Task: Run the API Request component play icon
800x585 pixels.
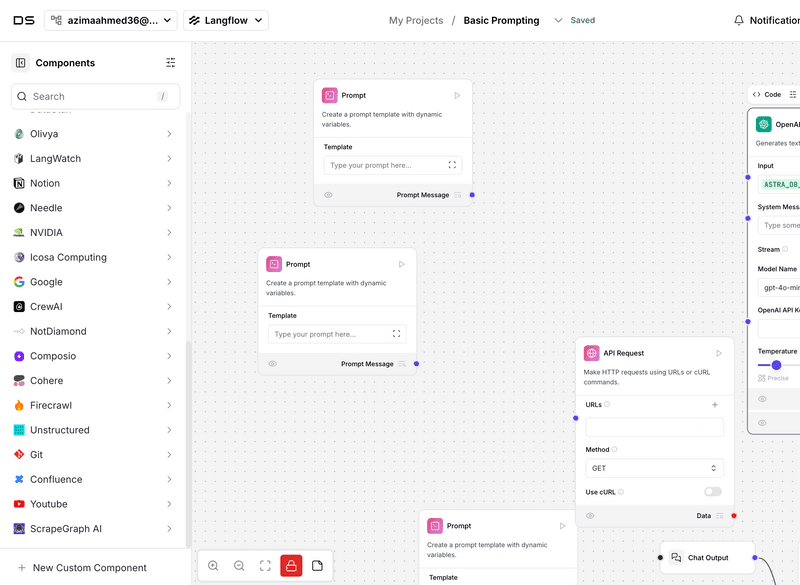Action: [x=718, y=353]
